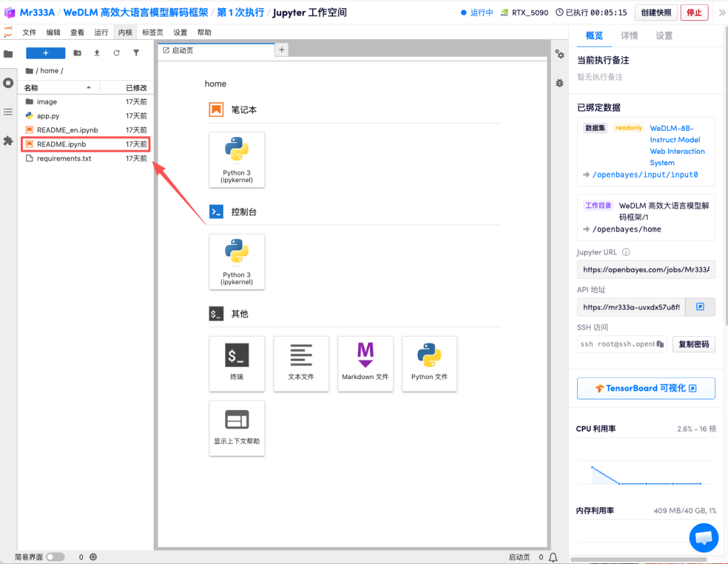Open the chat support bubble
The height and width of the screenshot is (564, 728).
coord(704,538)
